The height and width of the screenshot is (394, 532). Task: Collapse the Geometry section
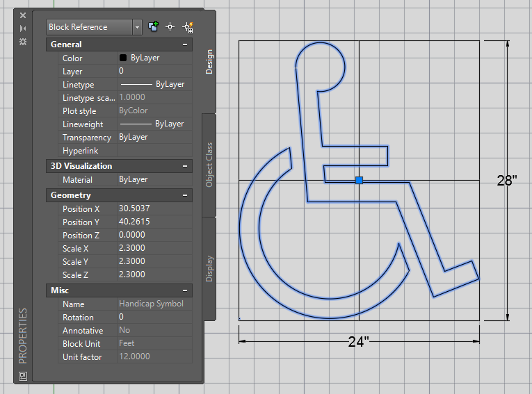coord(185,195)
